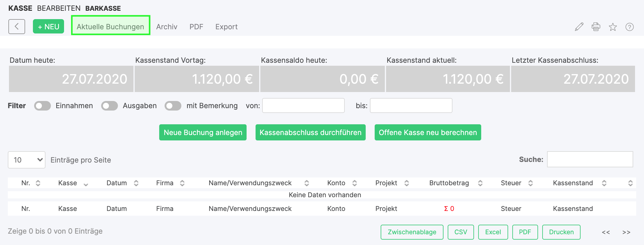Sort by Datum column arrows
The width and height of the screenshot is (644, 245).
click(136, 183)
